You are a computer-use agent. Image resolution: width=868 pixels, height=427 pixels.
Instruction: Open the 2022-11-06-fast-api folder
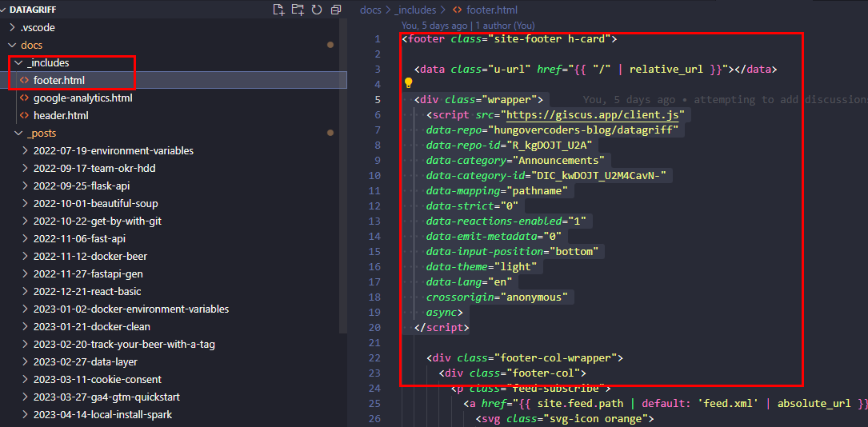coord(79,239)
